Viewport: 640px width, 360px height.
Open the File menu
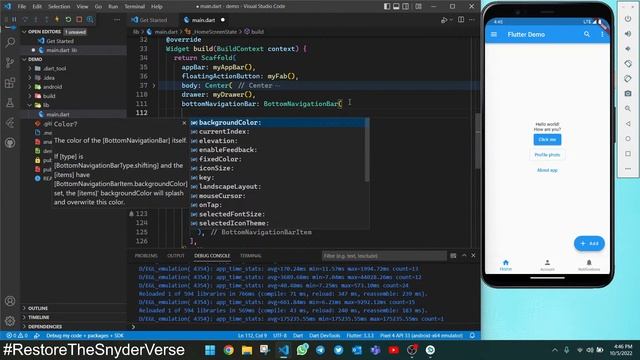22,7
